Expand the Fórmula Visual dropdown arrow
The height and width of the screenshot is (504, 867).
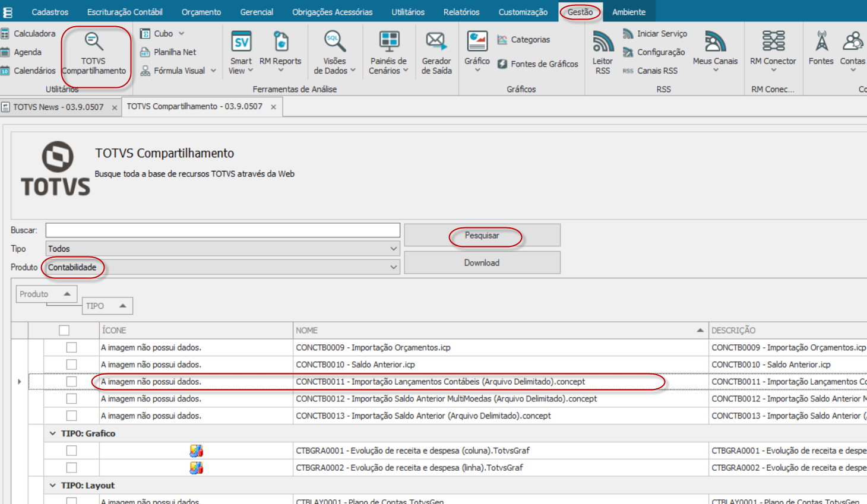213,71
